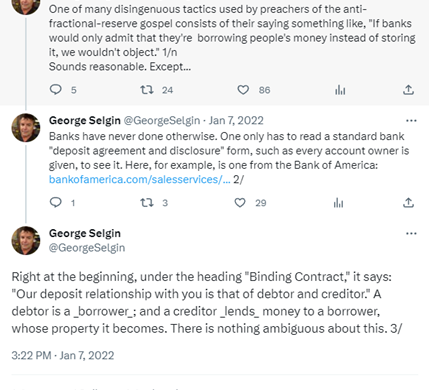Open @GeorgeSelgin handle under main tweet name
Image resolution: width=429 pixels, height=390 pixels.
point(87,248)
